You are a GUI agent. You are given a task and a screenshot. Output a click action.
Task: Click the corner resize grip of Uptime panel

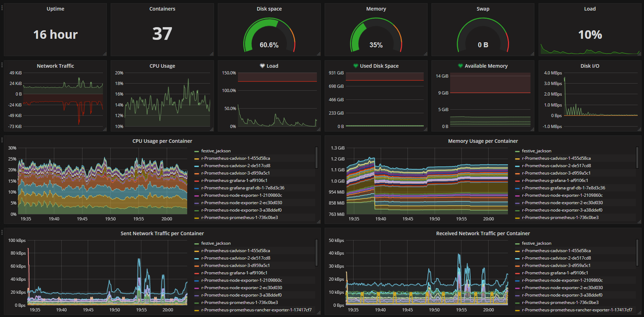(105, 54)
